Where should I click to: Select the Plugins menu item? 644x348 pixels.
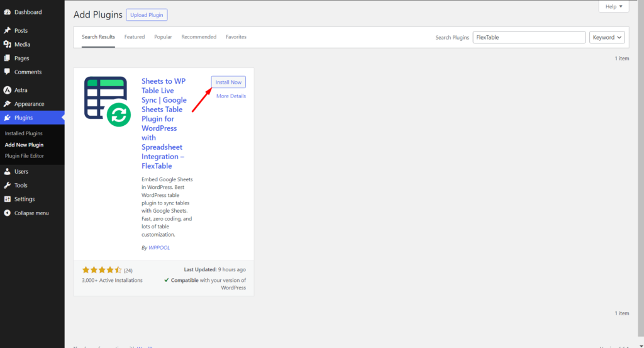tap(32, 118)
